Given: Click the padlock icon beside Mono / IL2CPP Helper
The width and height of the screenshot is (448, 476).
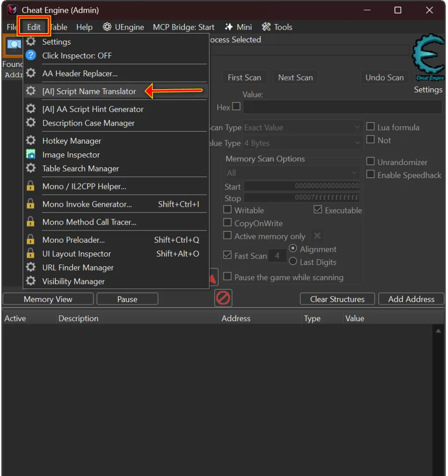Looking at the screenshot, I should tap(30, 186).
